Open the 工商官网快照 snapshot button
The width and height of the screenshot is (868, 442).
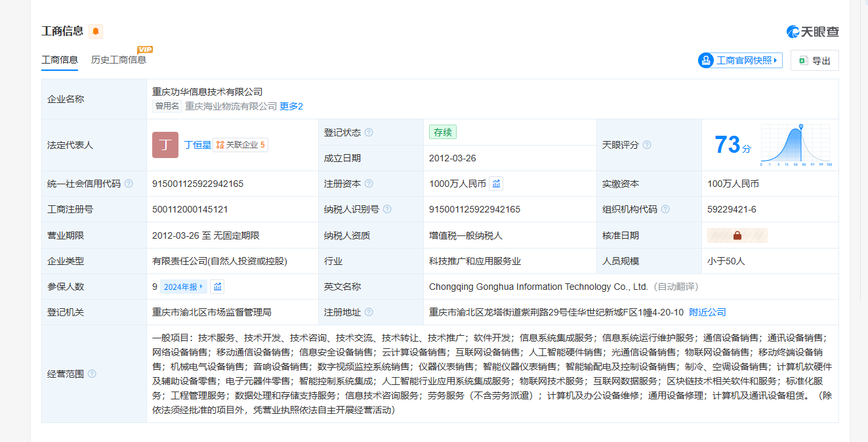point(740,60)
